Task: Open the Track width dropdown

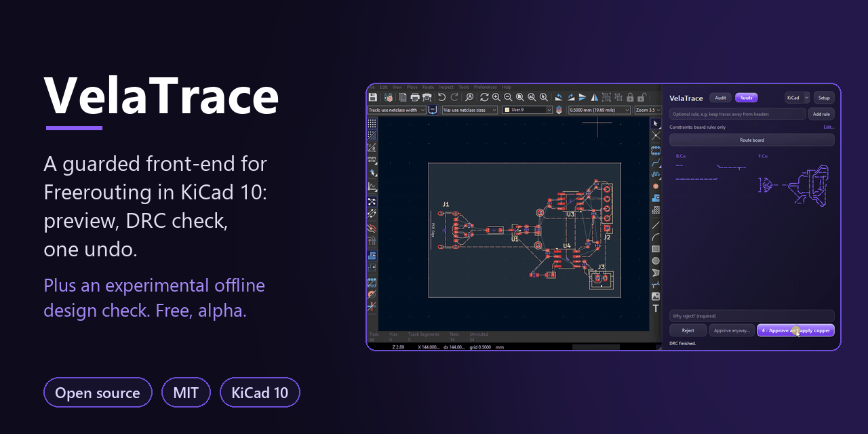Action: point(397,110)
